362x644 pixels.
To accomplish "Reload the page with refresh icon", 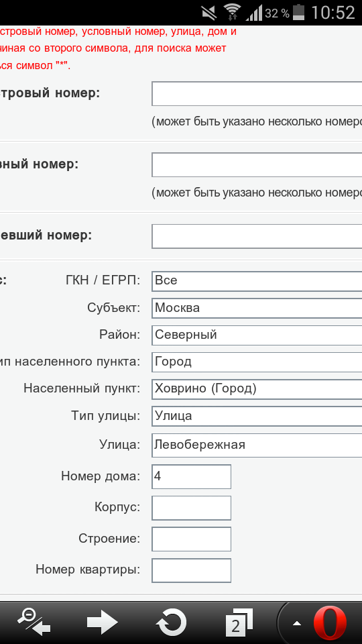I will 171,623.
